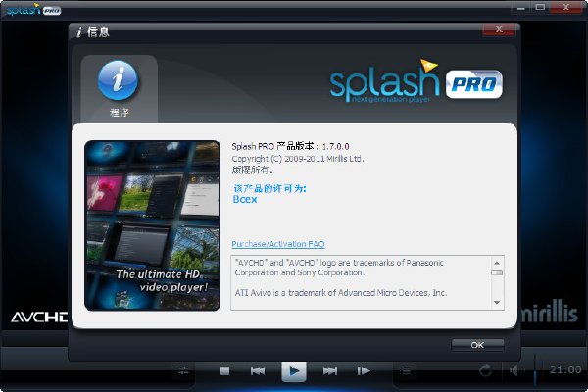Maximize the Splash PRO main window
The height and width of the screenshot is (392, 588).
pyautogui.click(x=540, y=7)
